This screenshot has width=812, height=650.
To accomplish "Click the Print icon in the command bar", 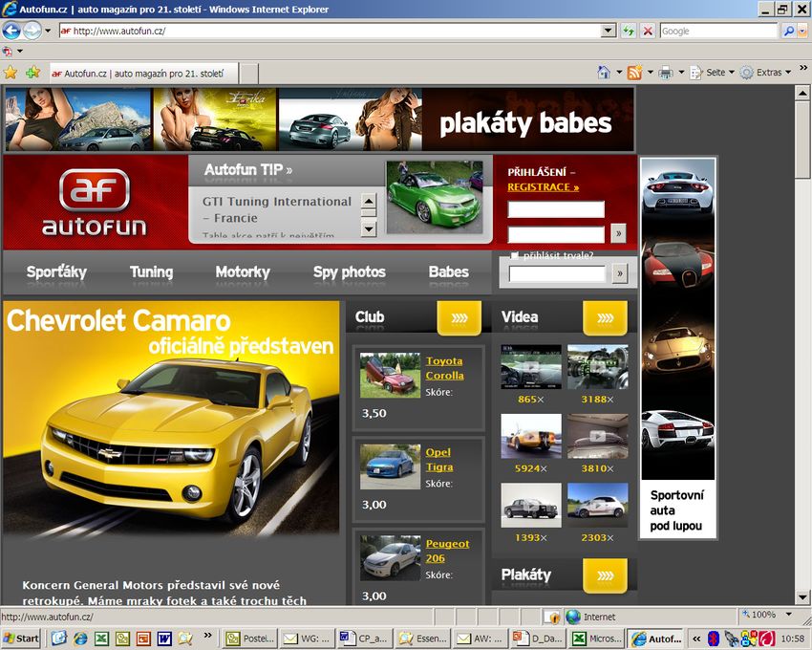I will coord(666,73).
